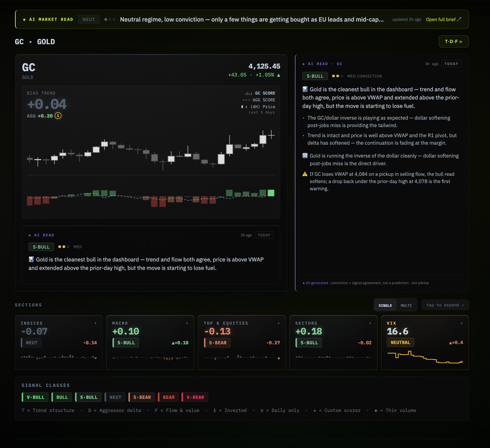The height and width of the screenshot is (448, 490).
Task: Expand the VIX card chevron
Action: tap(461, 323)
